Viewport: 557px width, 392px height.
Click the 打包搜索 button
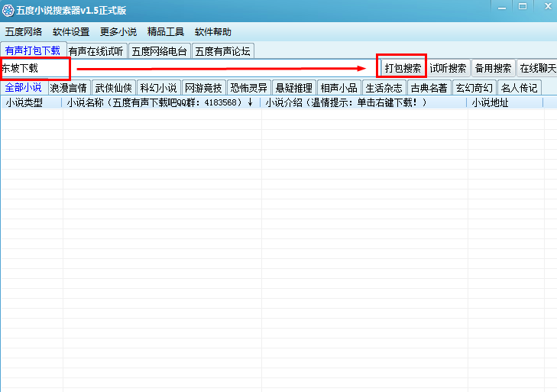[403, 68]
